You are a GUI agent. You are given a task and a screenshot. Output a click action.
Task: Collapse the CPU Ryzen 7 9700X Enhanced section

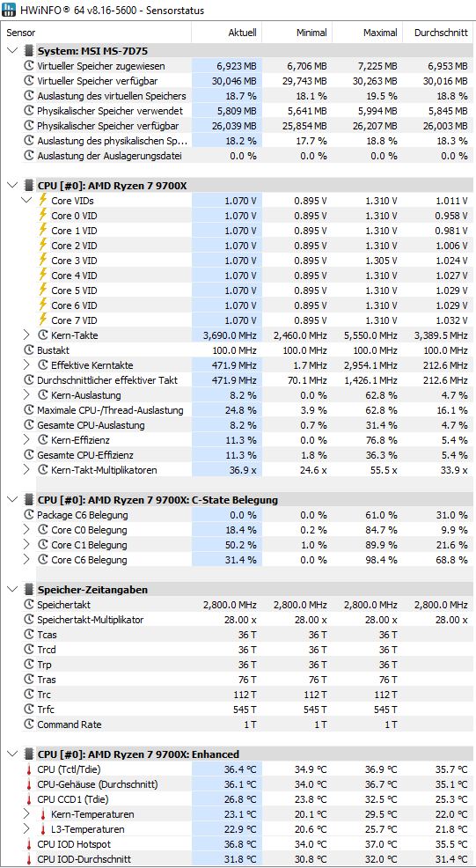tap(12, 754)
